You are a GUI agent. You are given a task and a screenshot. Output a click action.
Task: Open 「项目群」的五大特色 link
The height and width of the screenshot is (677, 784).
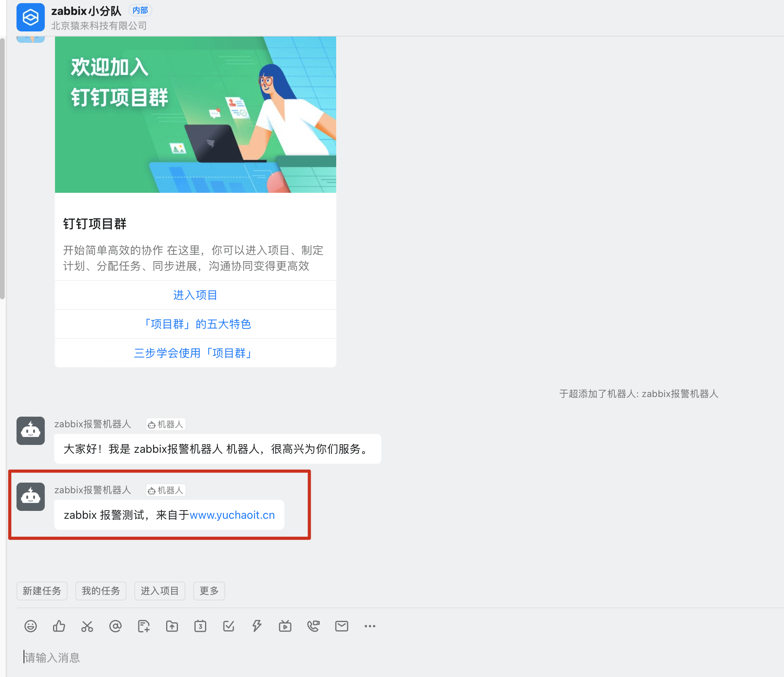pos(196,324)
